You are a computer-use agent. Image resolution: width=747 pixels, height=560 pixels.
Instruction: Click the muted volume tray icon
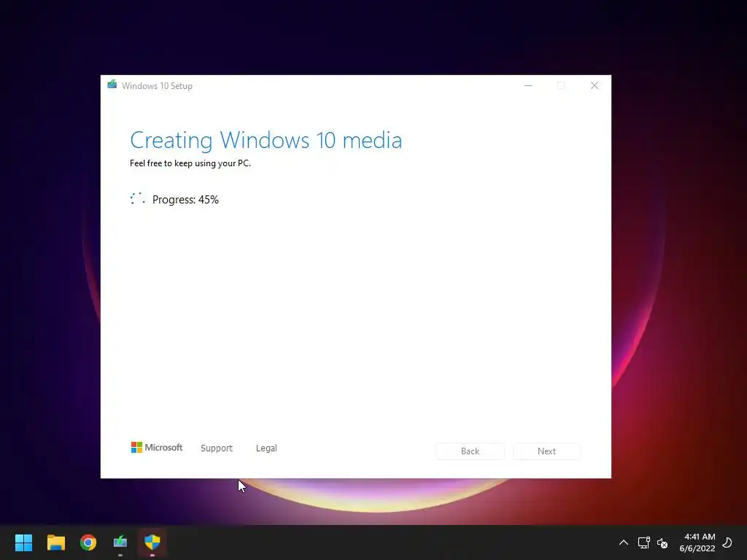point(662,542)
